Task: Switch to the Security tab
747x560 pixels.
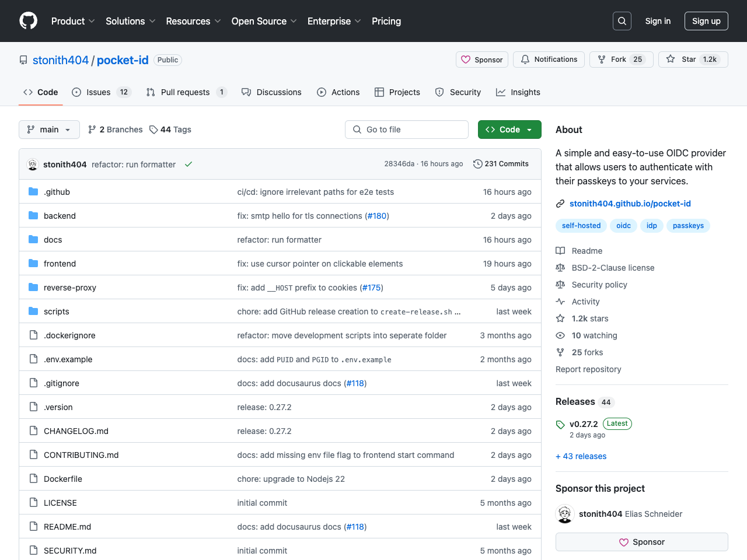Action: (458, 92)
